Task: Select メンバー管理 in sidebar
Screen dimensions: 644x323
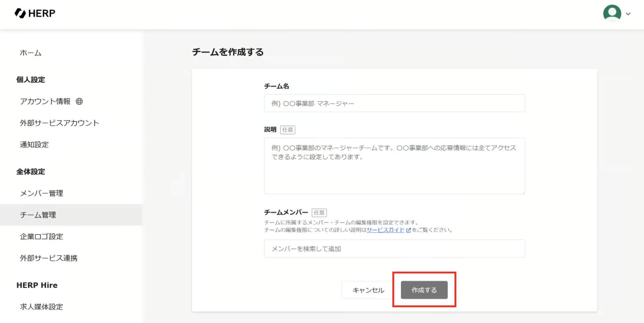Action: coord(41,193)
